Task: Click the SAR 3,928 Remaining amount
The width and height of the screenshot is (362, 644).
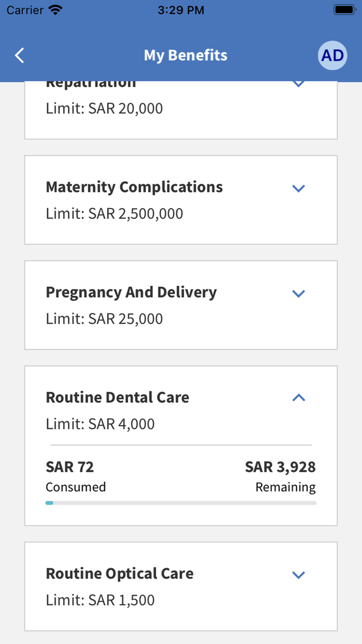Action: pyautogui.click(x=280, y=466)
